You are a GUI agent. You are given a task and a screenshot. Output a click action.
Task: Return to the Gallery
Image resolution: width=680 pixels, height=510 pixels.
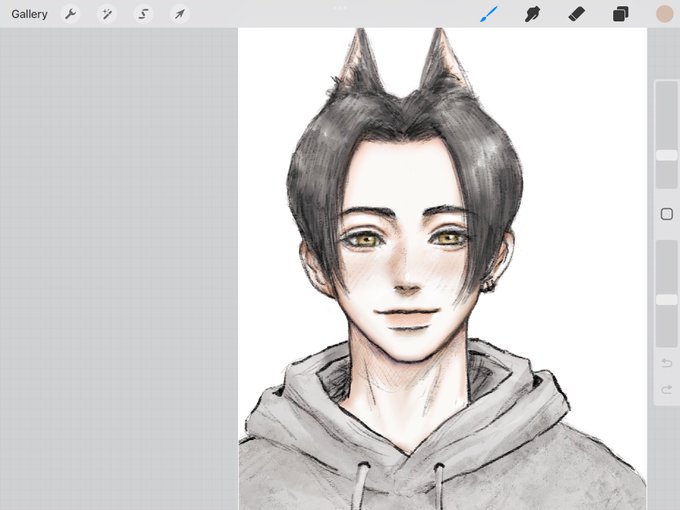click(x=29, y=14)
